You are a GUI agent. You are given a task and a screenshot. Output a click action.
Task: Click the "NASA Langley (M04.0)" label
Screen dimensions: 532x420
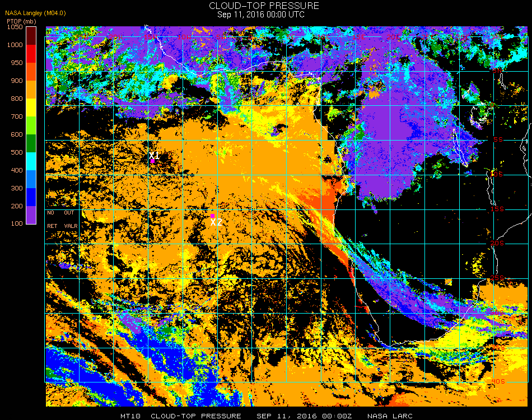[35, 13]
